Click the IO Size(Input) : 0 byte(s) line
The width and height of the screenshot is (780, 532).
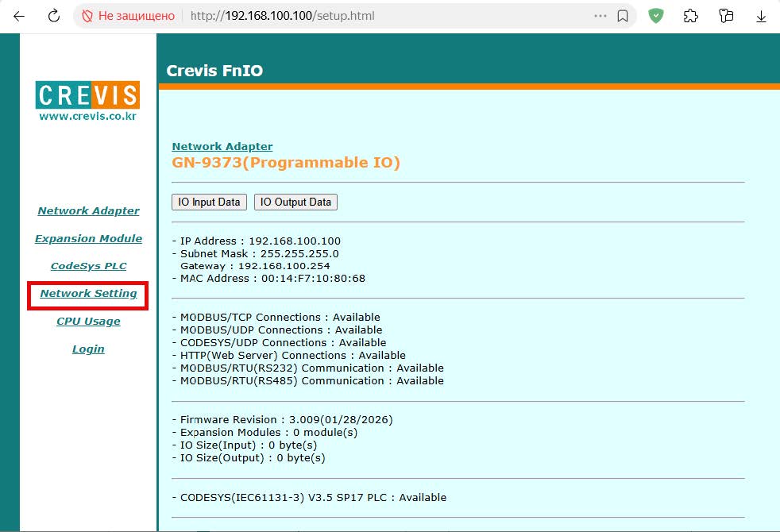[245, 445]
